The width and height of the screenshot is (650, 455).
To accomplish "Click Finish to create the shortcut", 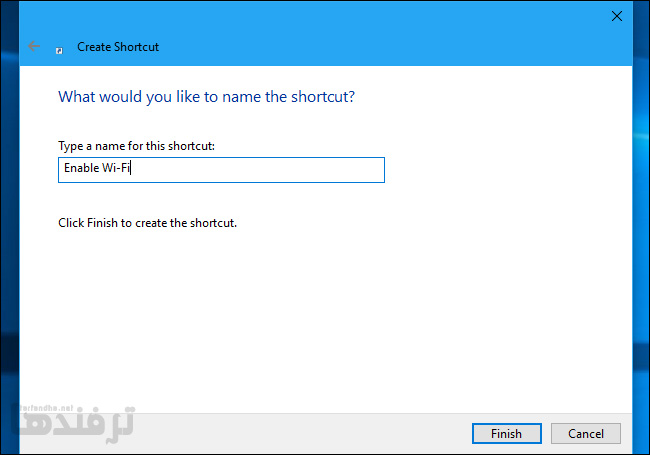I will 507,433.
